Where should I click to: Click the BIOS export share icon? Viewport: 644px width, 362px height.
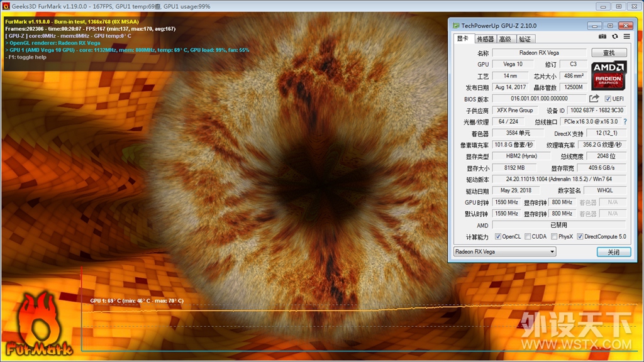(594, 99)
